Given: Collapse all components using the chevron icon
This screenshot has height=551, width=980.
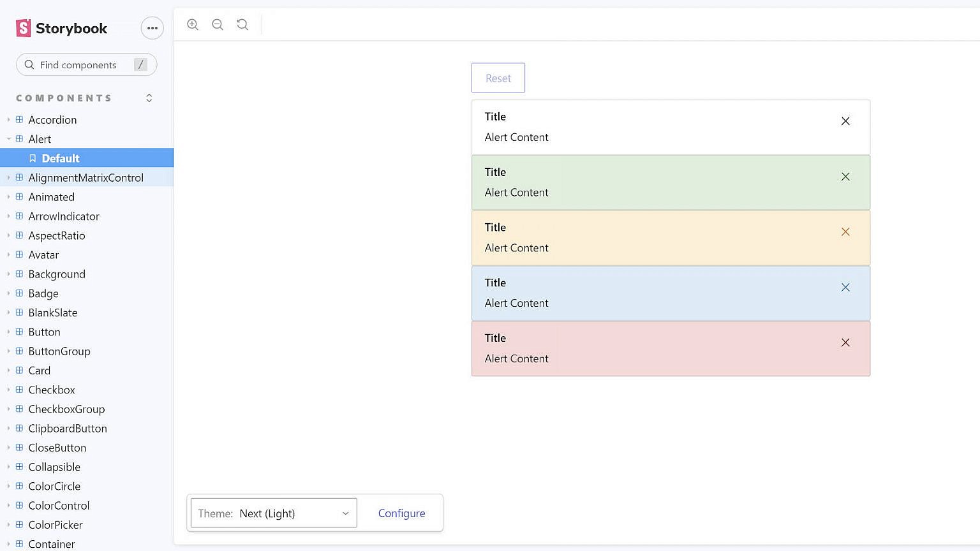Looking at the screenshot, I should (149, 98).
